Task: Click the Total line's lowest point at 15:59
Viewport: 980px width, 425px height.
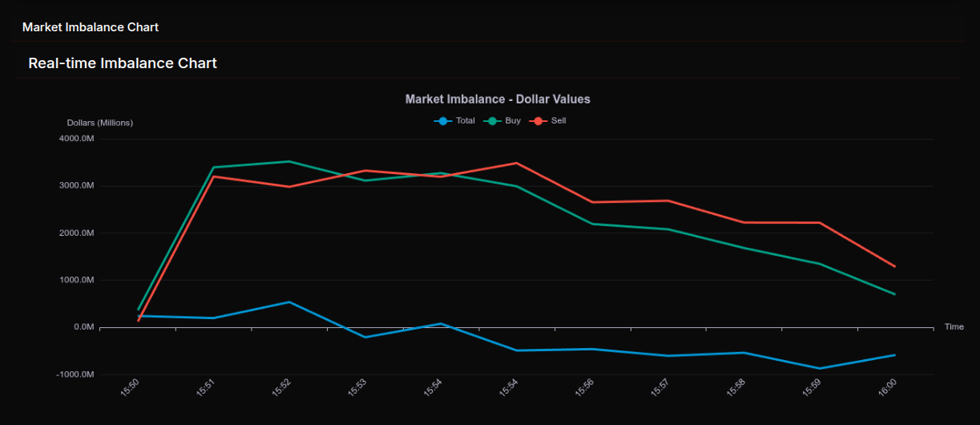Action: pos(819,369)
